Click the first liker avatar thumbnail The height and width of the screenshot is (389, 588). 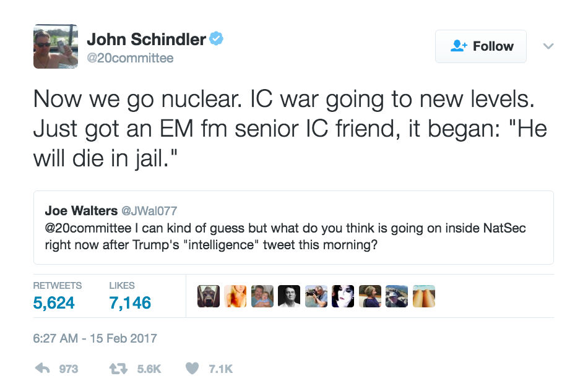point(208,296)
